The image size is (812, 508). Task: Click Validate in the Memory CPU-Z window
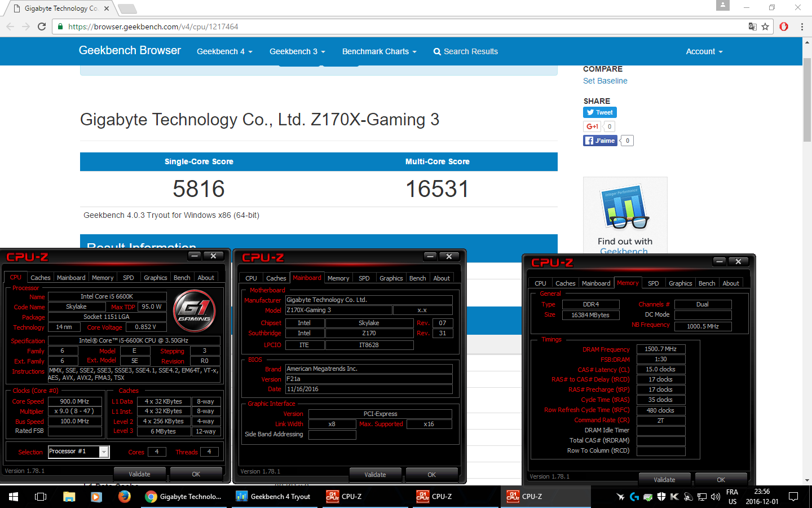click(664, 480)
